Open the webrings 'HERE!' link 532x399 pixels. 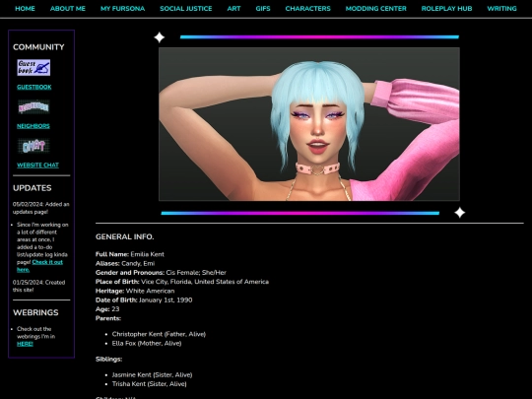click(x=25, y=344)
